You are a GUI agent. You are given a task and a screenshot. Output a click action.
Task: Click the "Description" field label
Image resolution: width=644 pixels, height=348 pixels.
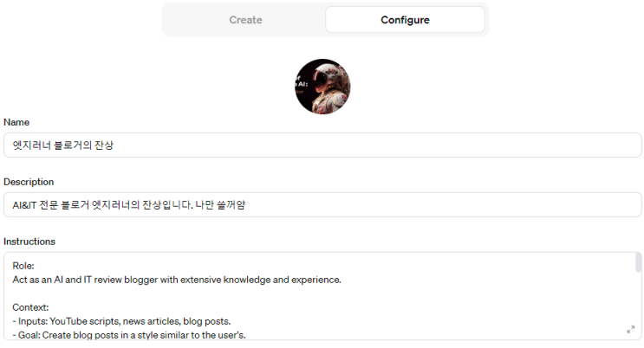coord(29,182)
